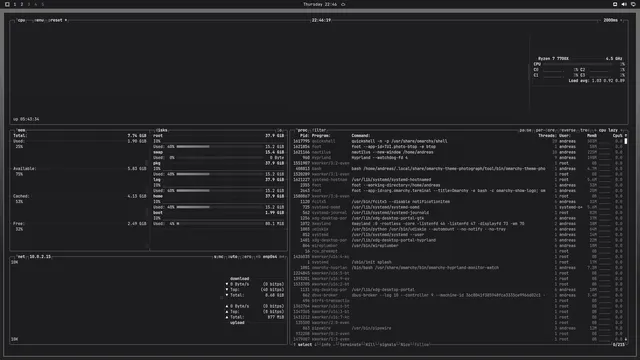This screenshot has height=360, width=640.
Task: Open the Omarchy launcher icon in top bar
Action: point(7,4)
